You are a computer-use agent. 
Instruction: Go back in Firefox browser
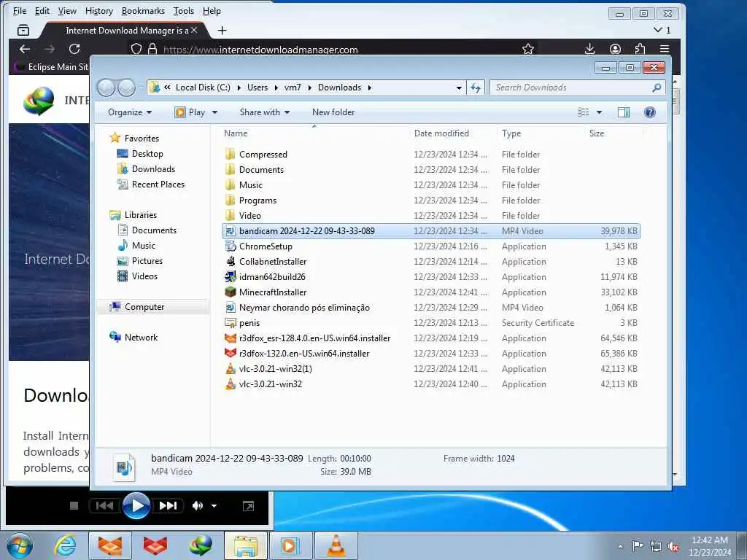point(25,49)
